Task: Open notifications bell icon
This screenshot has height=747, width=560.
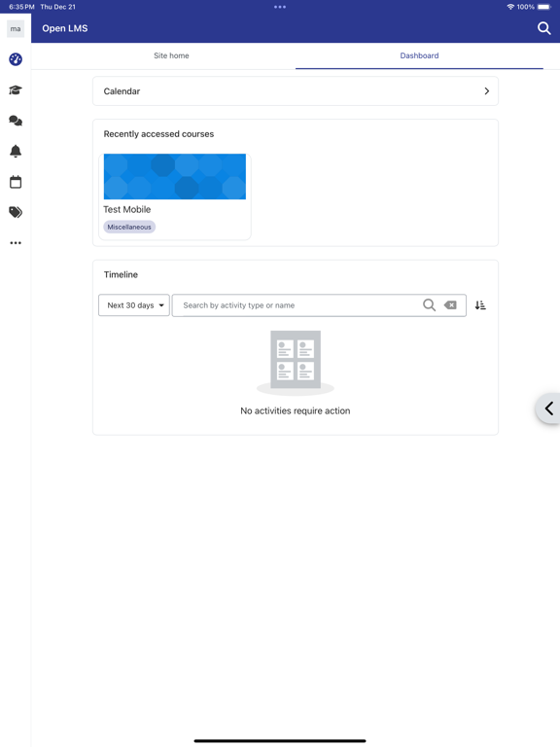Action: 16,151
